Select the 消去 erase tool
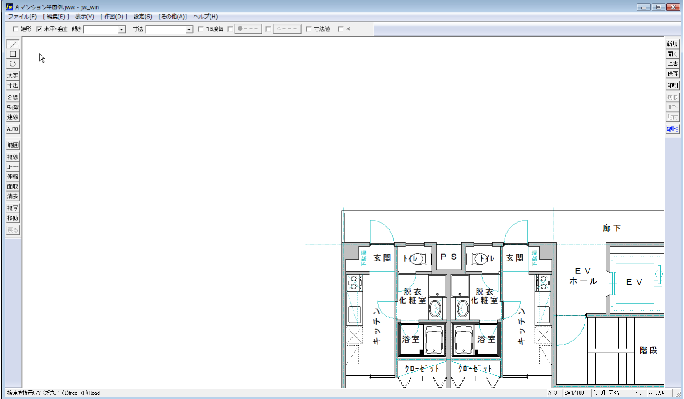This screenshot has width=684, height=399. point(13,196)
